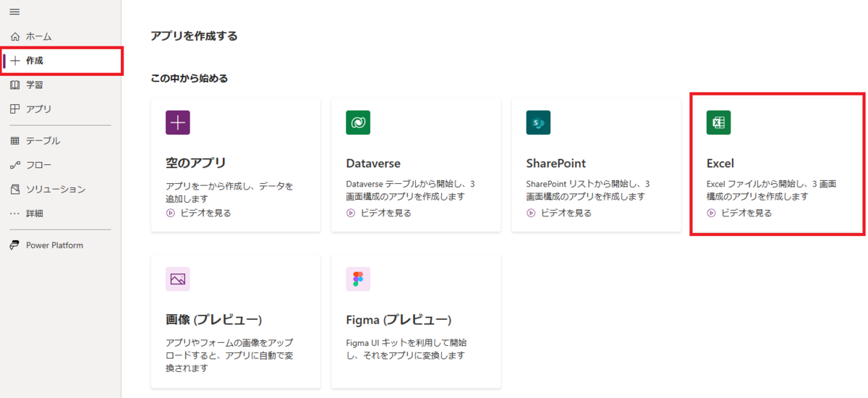The height and width of the screenshot is (398, 868).
Task: Click the apps grid icon beside アプリ
Action: (x=15, y=109)
